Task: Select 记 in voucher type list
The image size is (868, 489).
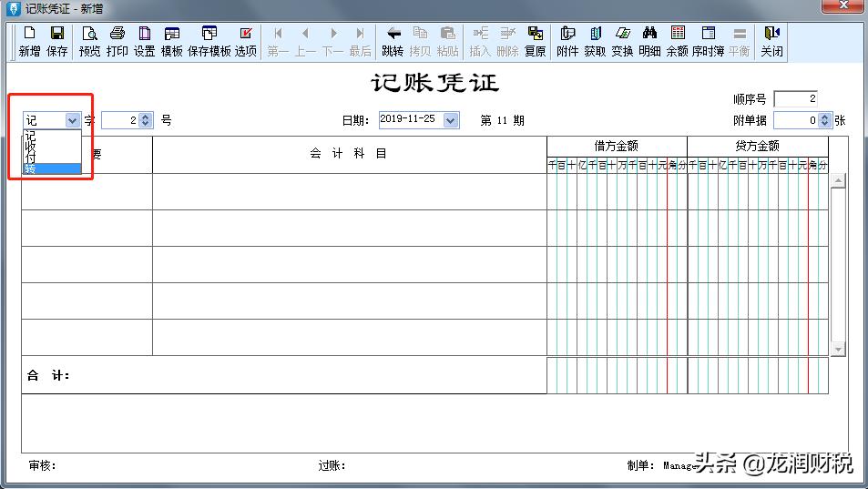Action: 52,136
